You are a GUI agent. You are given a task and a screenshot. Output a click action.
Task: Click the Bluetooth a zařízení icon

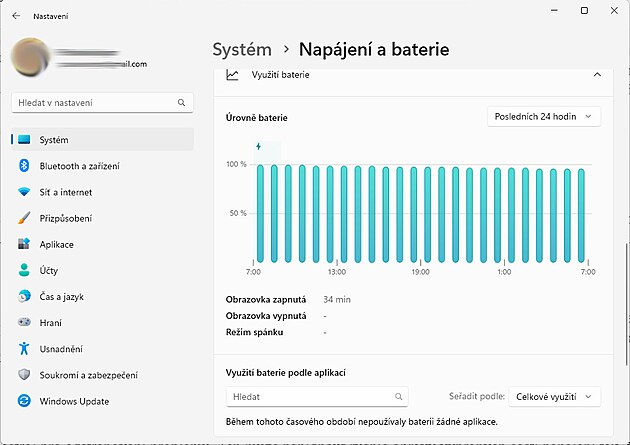click(x=24, y=166)
